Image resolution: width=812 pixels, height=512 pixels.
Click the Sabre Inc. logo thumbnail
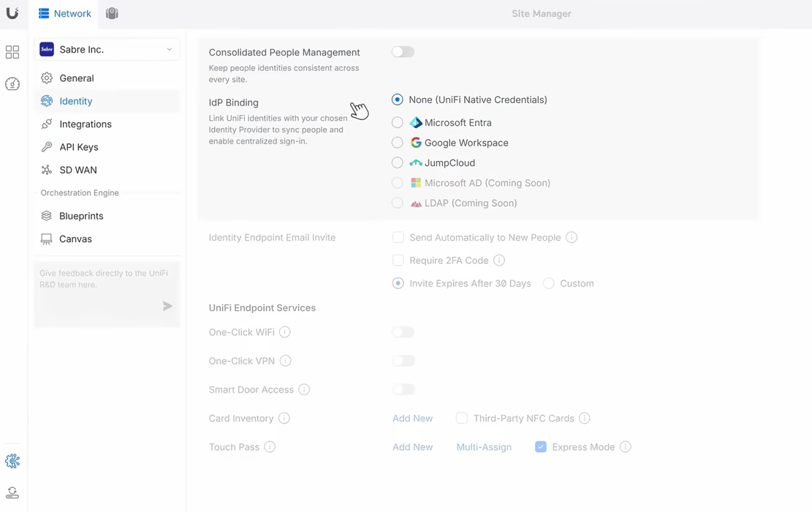pyautogui.click(x=47, y=49)
